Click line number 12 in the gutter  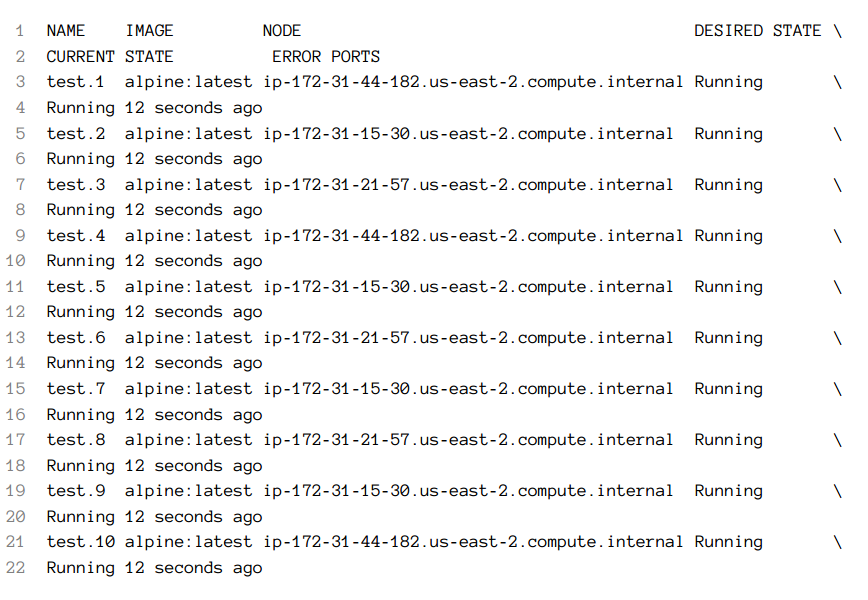click(x=16, y=312)
